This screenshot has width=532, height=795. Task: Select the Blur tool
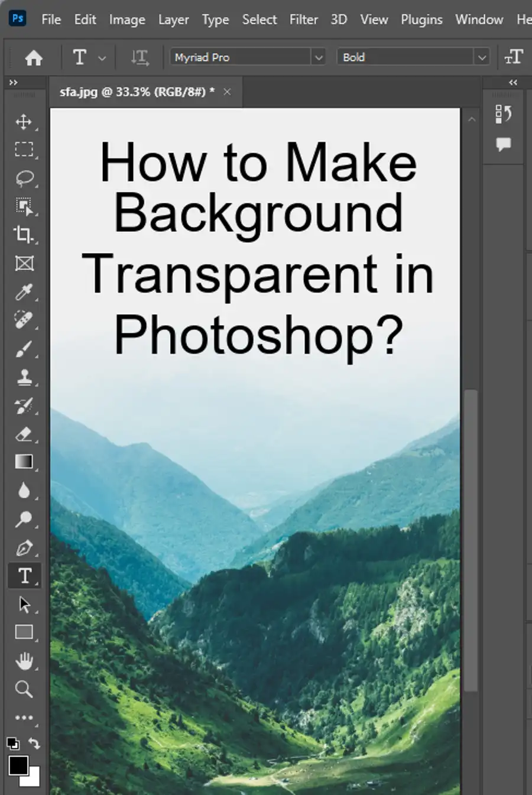[24, 490]
